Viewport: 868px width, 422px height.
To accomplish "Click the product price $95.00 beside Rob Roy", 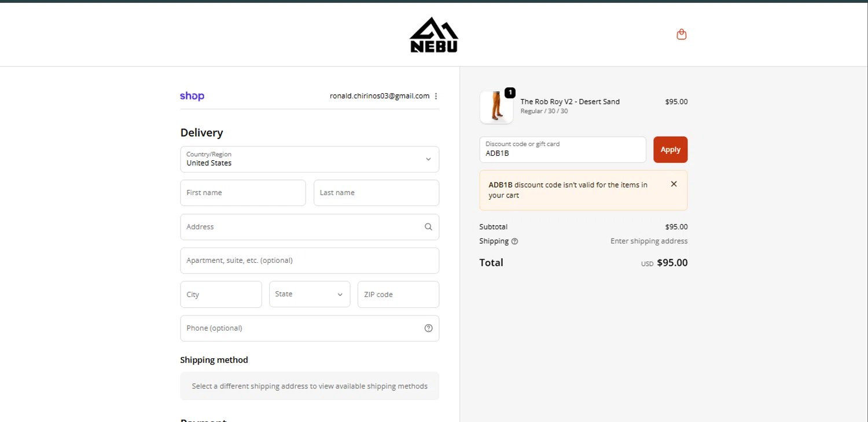I will tap(676, 102).
